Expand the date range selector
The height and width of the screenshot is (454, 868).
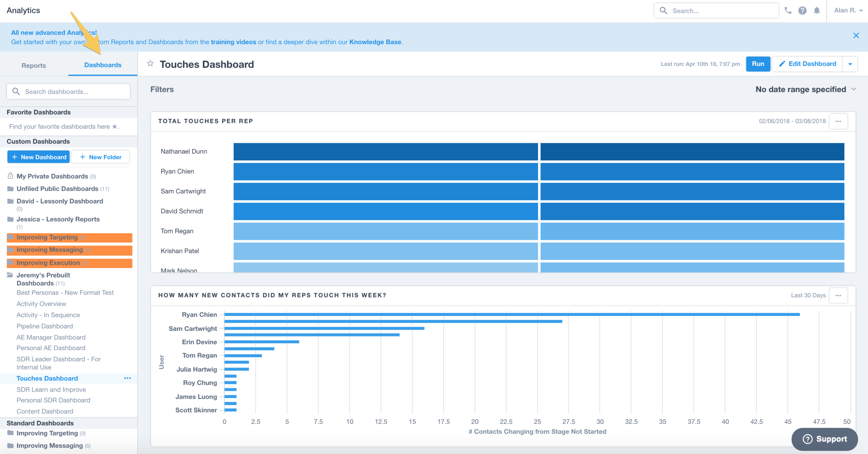point(806,89)
